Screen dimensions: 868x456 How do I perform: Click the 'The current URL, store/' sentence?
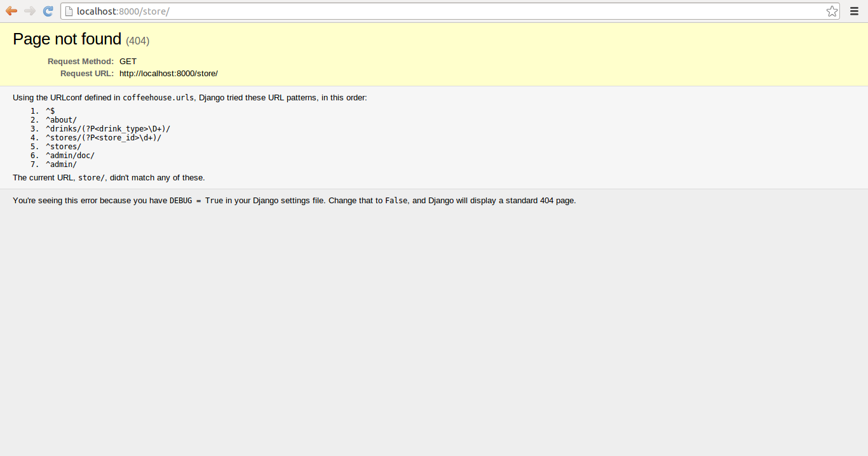point(109,178)
